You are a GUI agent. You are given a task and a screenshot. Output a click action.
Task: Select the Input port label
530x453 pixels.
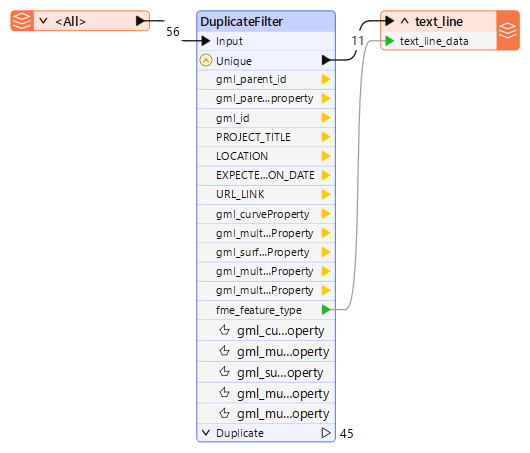229,41
